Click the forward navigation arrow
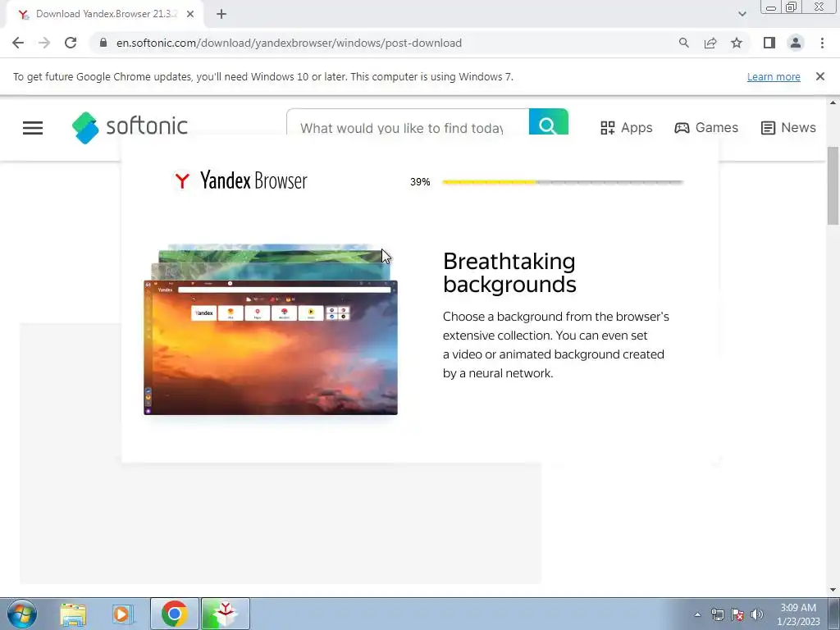Viewport: 840px width, 630px height. point(44,43)
